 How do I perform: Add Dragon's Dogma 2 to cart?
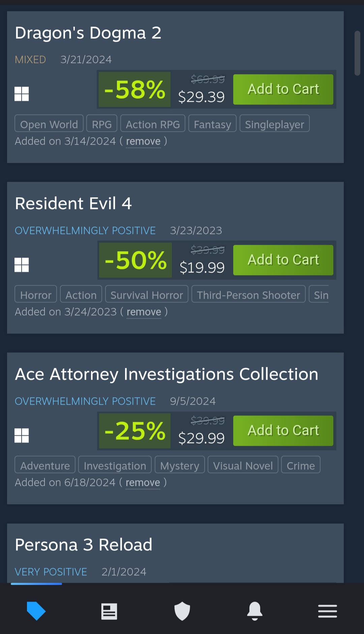(x=283, y=89)
